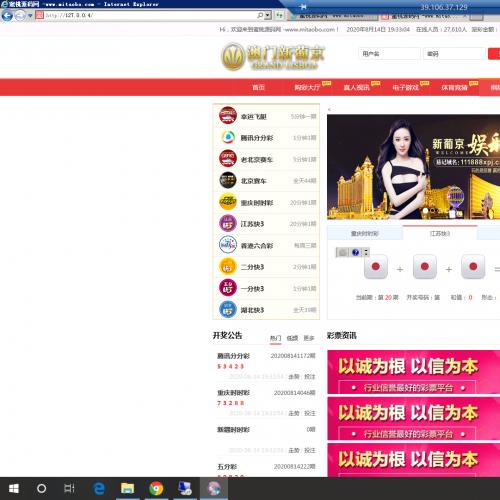Select the 热门 tab under 开奖公告

click(275, 338)
